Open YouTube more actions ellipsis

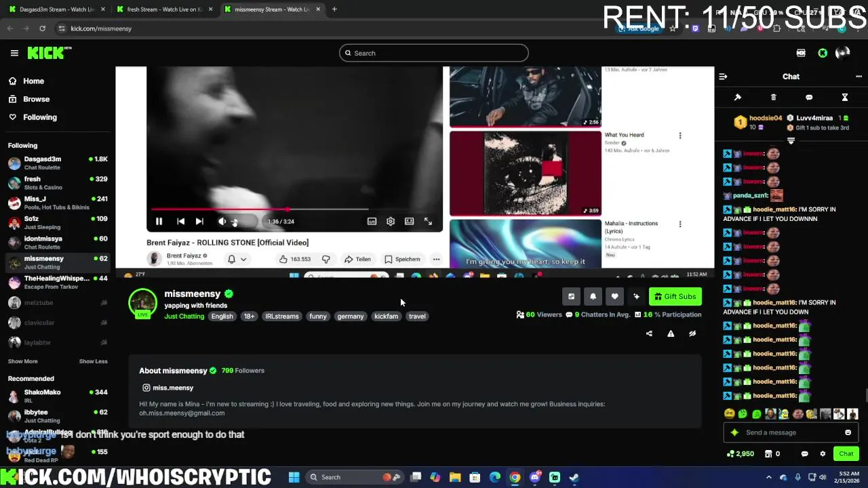437,259
